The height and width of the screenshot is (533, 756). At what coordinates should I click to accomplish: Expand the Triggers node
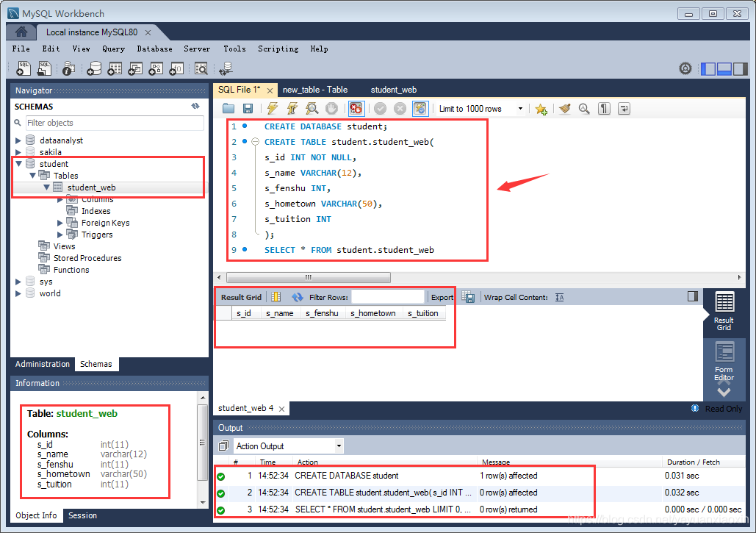point(60,235)
